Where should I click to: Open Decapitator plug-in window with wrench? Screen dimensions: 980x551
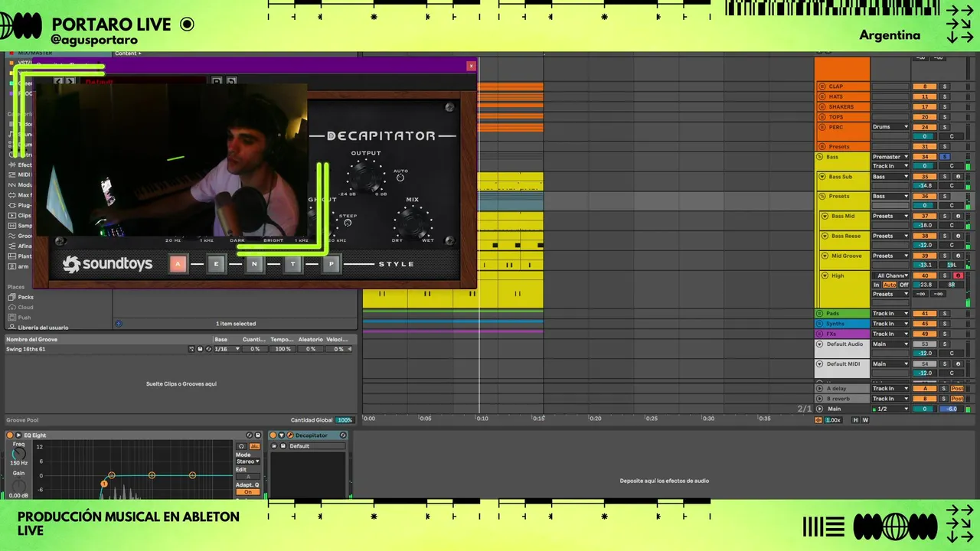click(290, 435)
